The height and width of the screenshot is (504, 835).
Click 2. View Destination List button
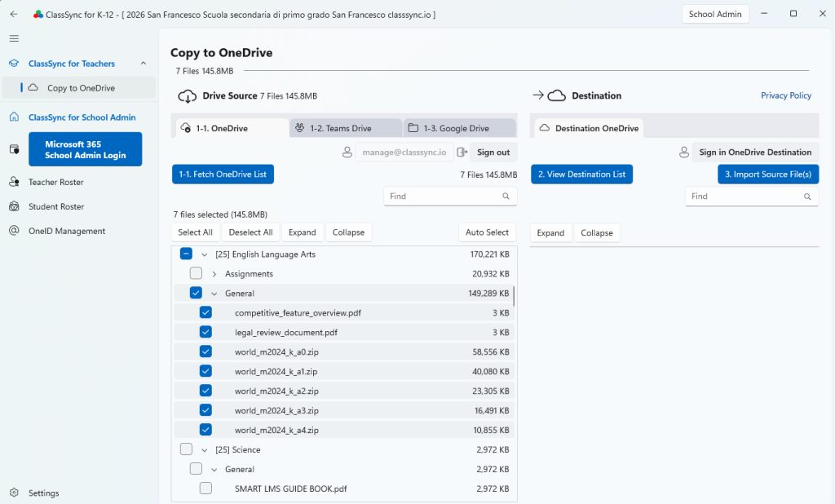581,175
